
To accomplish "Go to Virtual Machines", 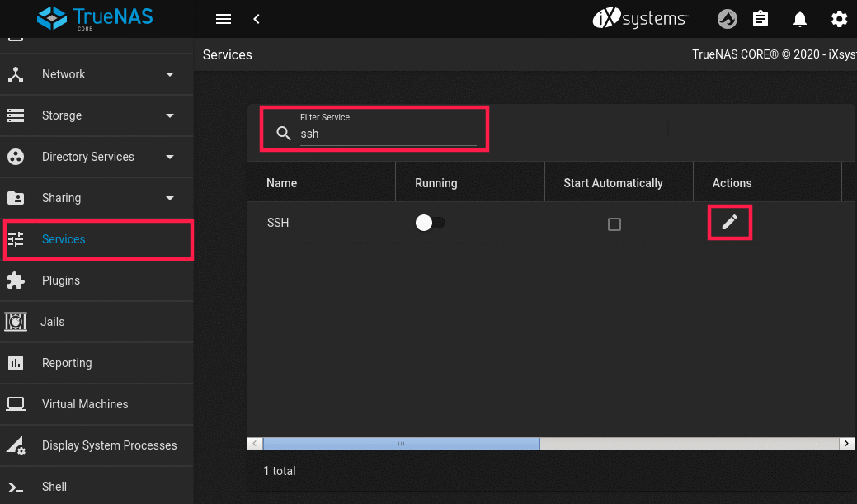I will (85, 404).
